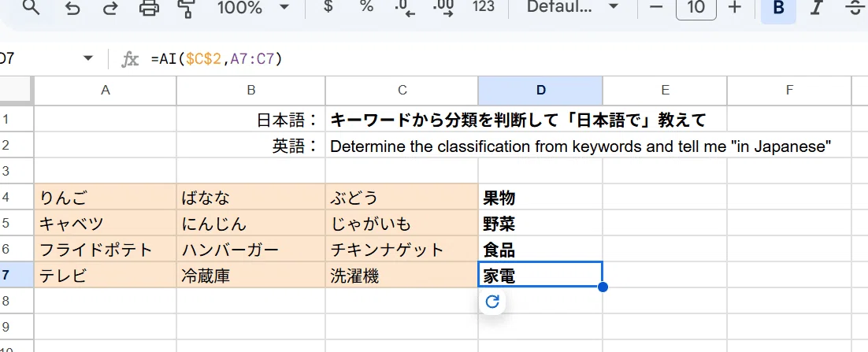The height and width of the screenshot is (352, 868).
Task: Print the spreadsheet
Action: (148, 7)
